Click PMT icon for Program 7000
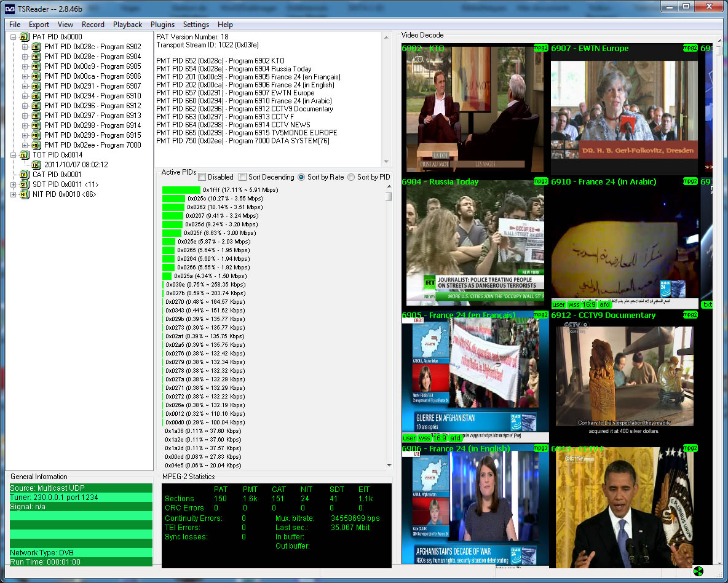Viewport: 728px width, 583px height. click(x=36, y=145)
